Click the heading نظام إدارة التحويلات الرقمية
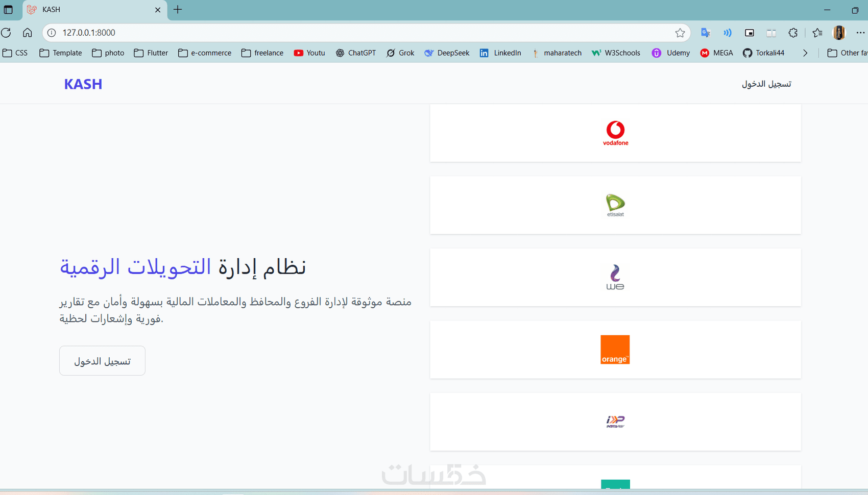Image resolution: width=868 pixels, height=495 pixels. click(x=183, y=267)
